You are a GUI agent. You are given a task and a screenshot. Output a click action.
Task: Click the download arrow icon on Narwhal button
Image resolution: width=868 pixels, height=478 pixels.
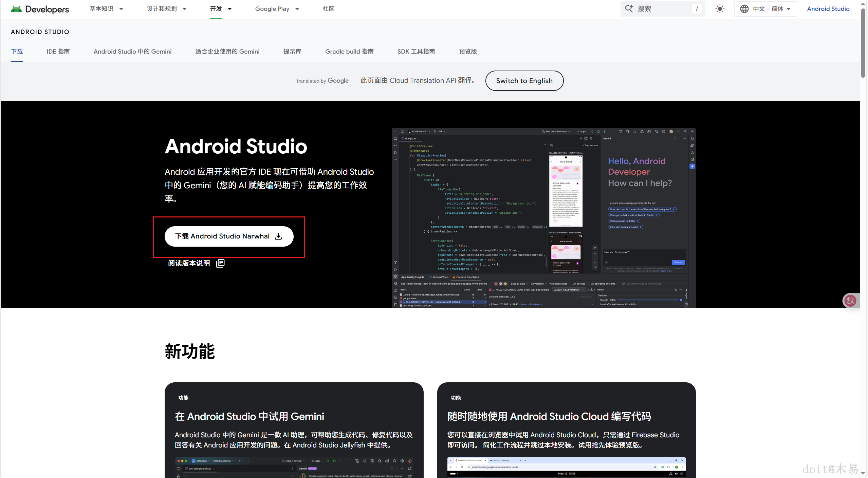(x=279, y=236)
